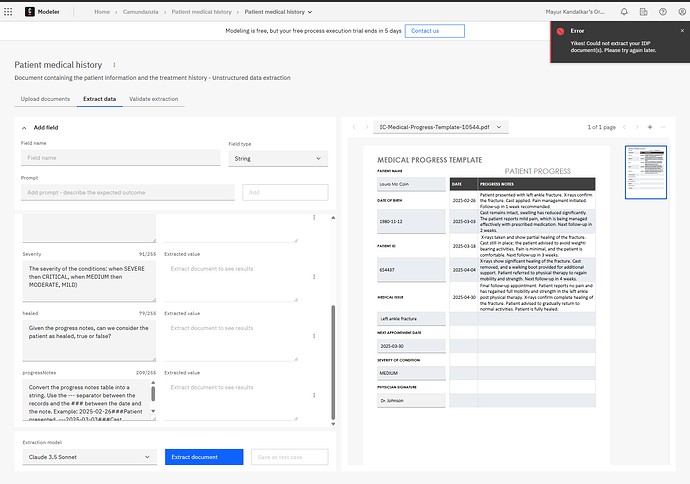Click the Extract document button
Viewport: 690px width, 484px height.
[204, 457]
